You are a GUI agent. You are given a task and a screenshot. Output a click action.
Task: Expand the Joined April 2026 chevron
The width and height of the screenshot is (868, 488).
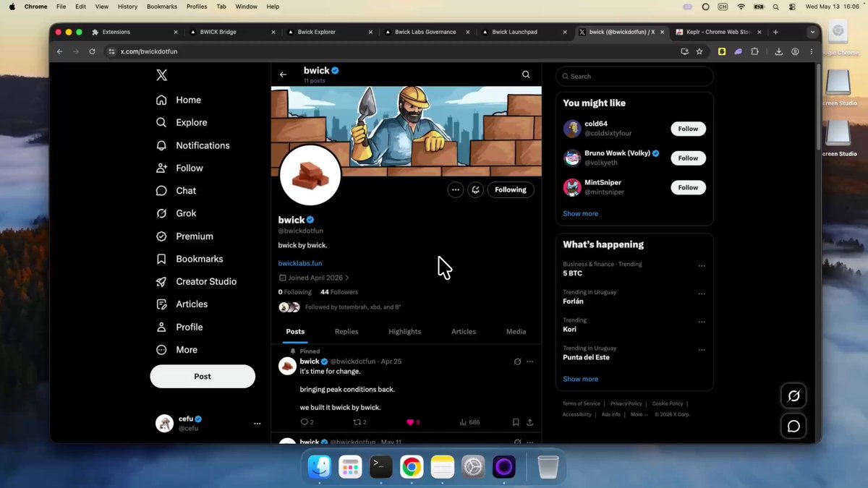pos(347,278)
